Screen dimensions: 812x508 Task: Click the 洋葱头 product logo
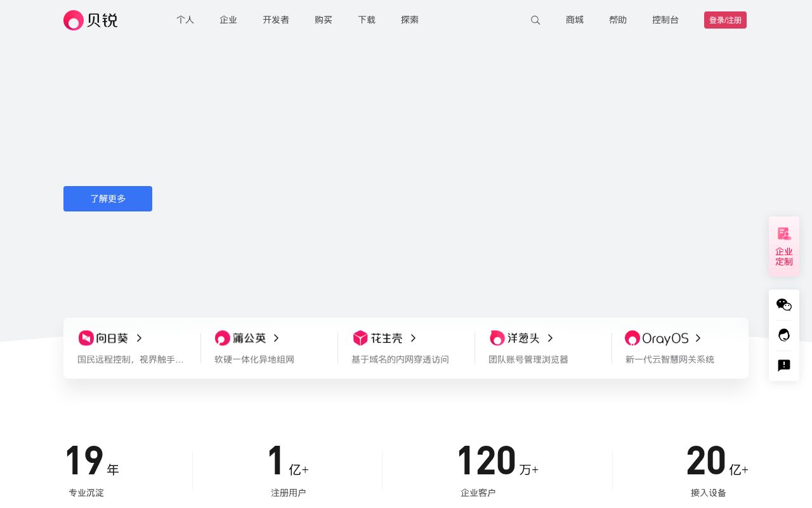coord(514,338)
